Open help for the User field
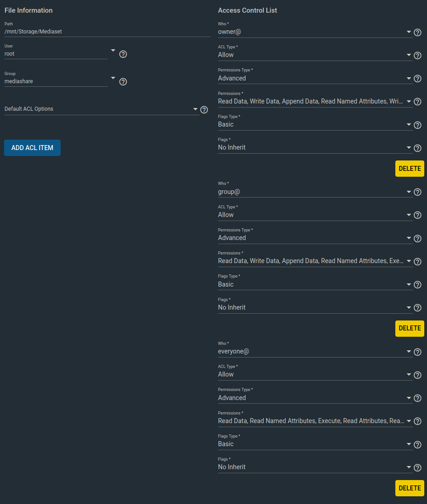This screenshot has width=427, height=504. (x=123, y=54)
